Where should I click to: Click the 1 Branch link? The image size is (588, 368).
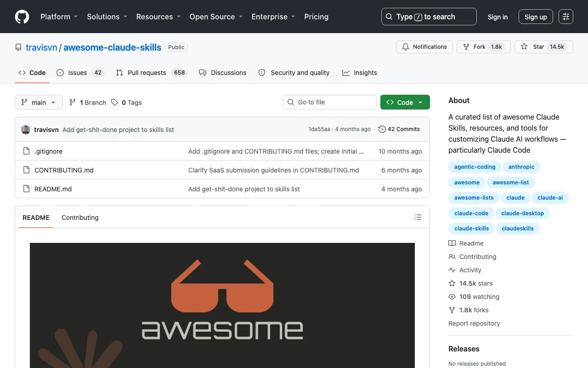click(x=87, y=103)
